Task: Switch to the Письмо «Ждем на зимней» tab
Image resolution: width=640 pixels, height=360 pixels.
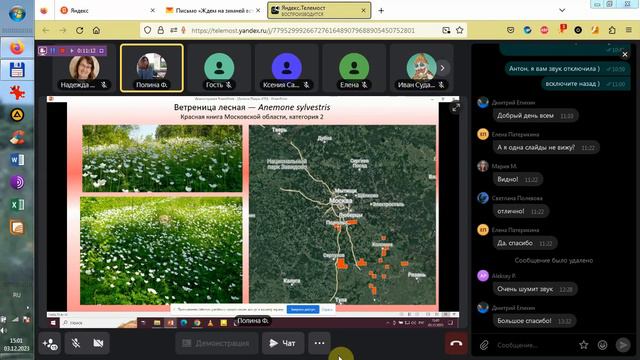Action: point(212,11)
